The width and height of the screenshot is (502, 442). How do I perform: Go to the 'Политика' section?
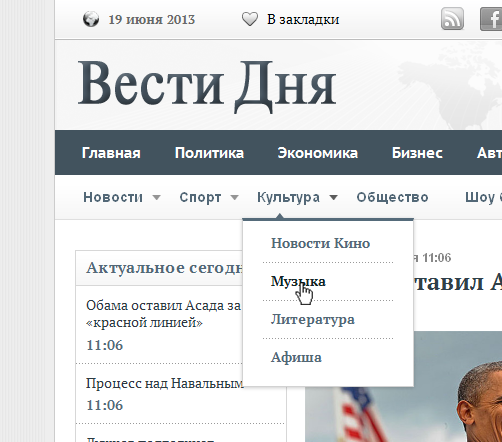coord(209,153)
